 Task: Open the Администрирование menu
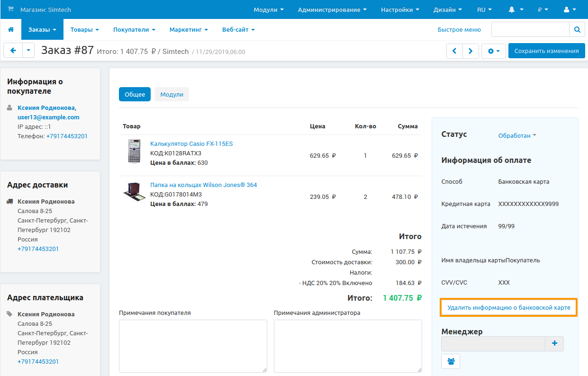332,9
